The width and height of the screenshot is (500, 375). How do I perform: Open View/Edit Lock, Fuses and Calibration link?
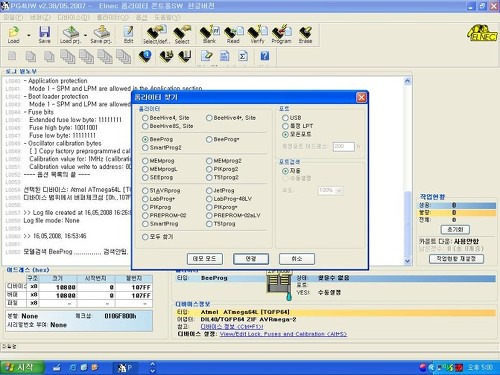[x=283, y=334]
